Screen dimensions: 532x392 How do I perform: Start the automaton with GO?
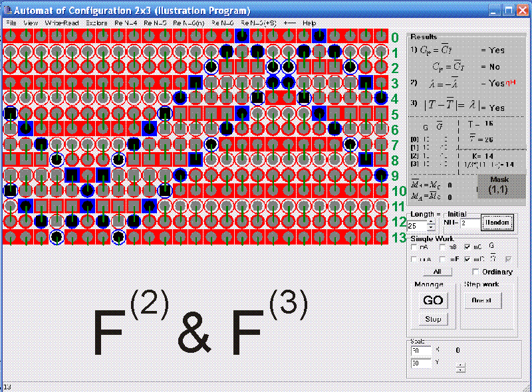433,300
